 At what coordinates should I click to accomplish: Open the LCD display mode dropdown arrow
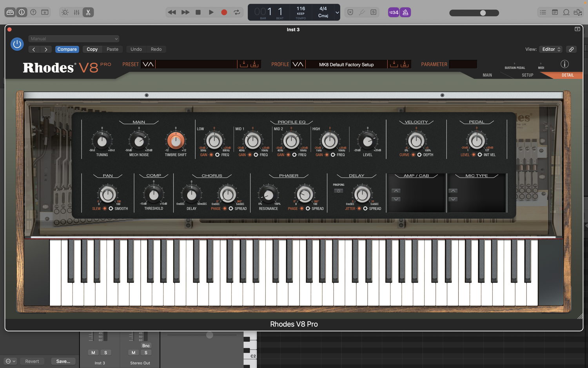click(x=337, y=13)
